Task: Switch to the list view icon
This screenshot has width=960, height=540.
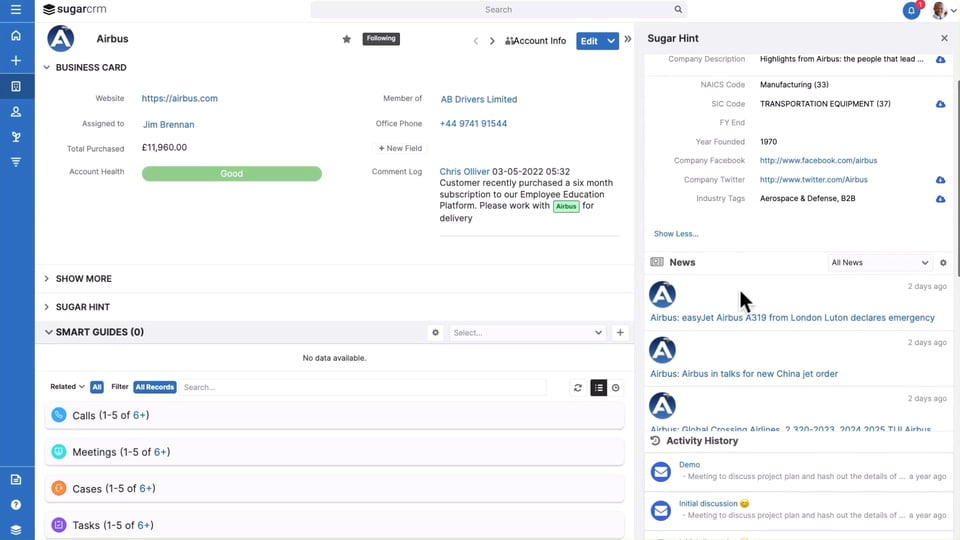Action: (598, 388)
